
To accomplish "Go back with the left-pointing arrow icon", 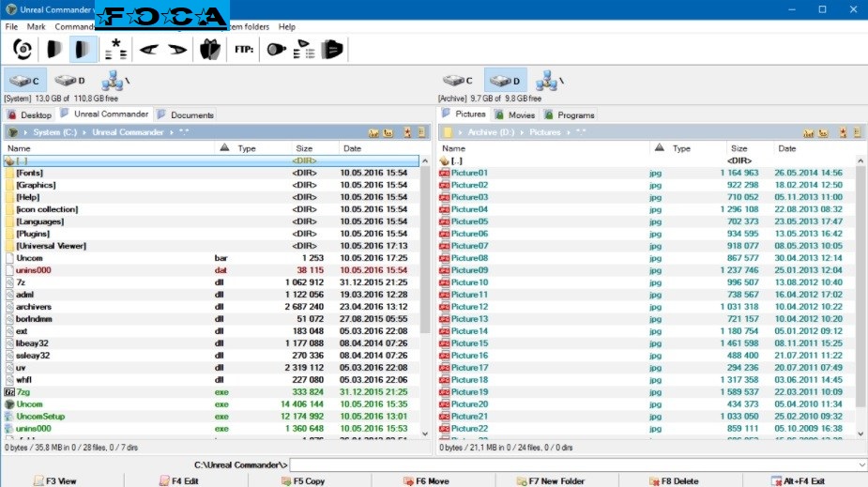I will pyautogui.click(x=149, y=50).
